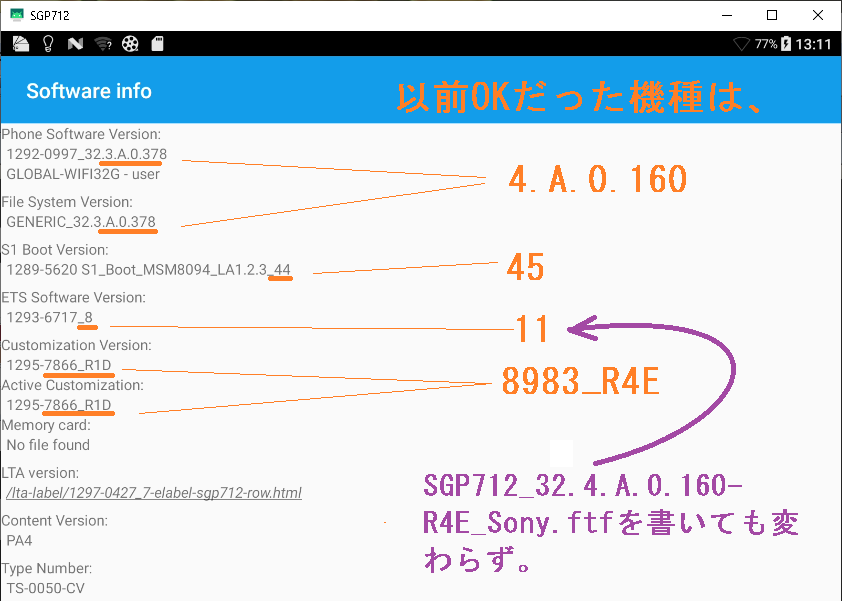
Task: Click the No file found text
Action: (48, 445)
